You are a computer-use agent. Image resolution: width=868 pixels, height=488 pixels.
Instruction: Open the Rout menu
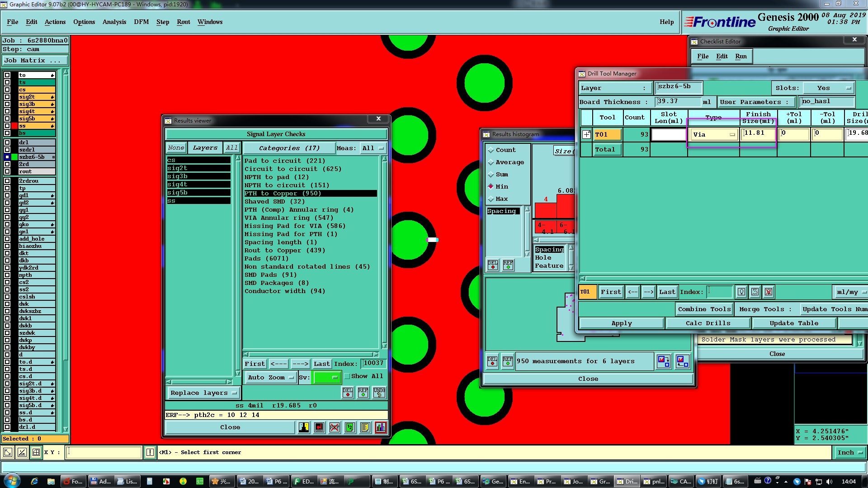[184, 22]
